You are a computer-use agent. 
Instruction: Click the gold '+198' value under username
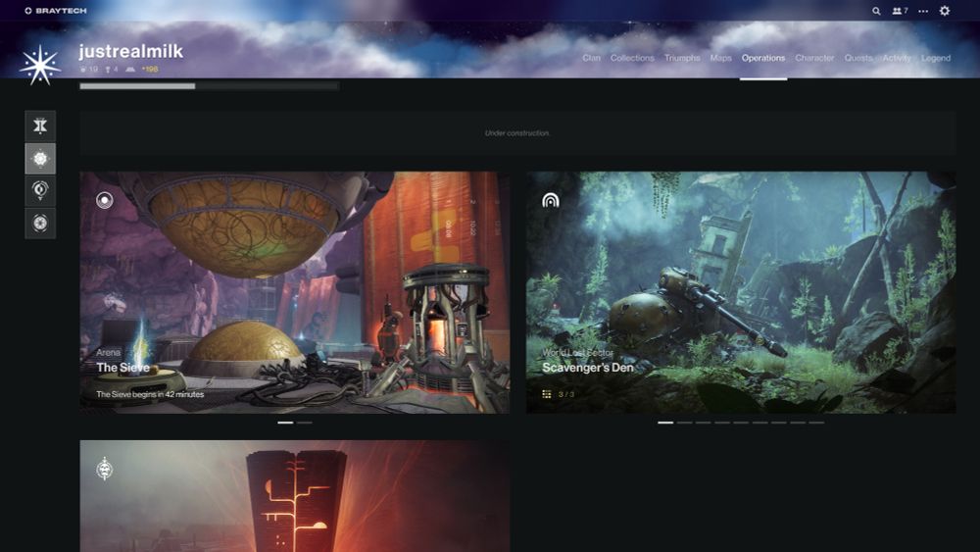tap(150, 70)
